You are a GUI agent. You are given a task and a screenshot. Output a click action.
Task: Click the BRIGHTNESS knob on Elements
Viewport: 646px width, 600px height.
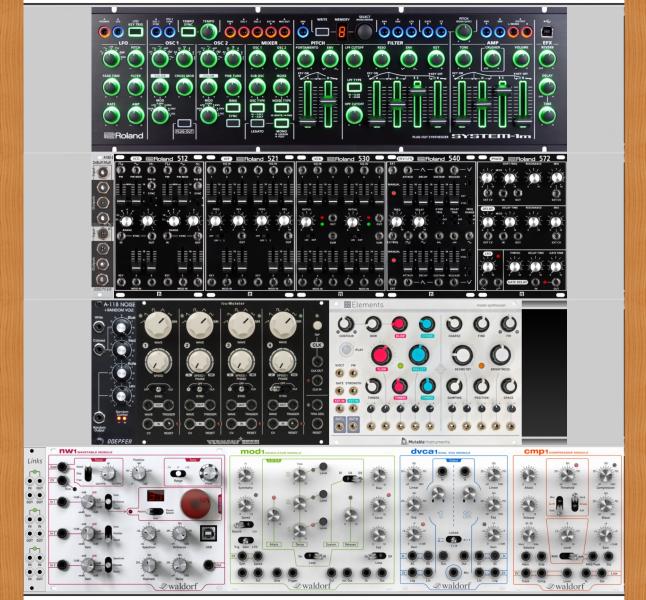[501, 355]
